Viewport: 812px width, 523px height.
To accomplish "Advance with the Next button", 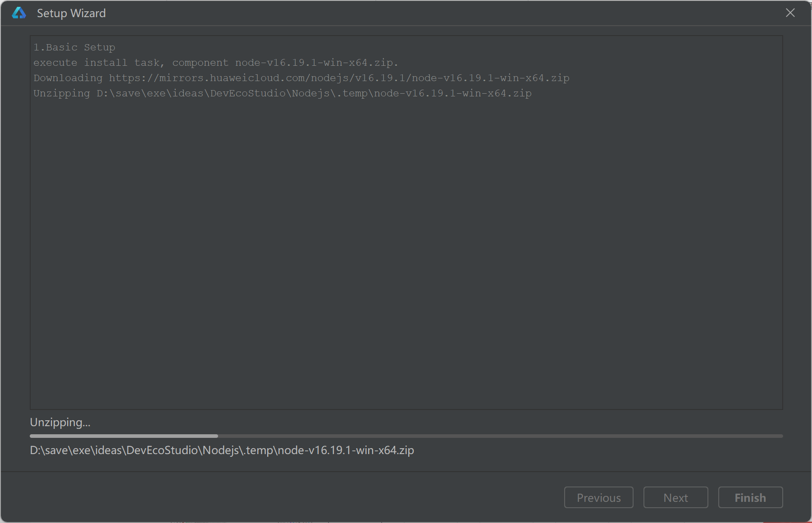I will 675,497.
